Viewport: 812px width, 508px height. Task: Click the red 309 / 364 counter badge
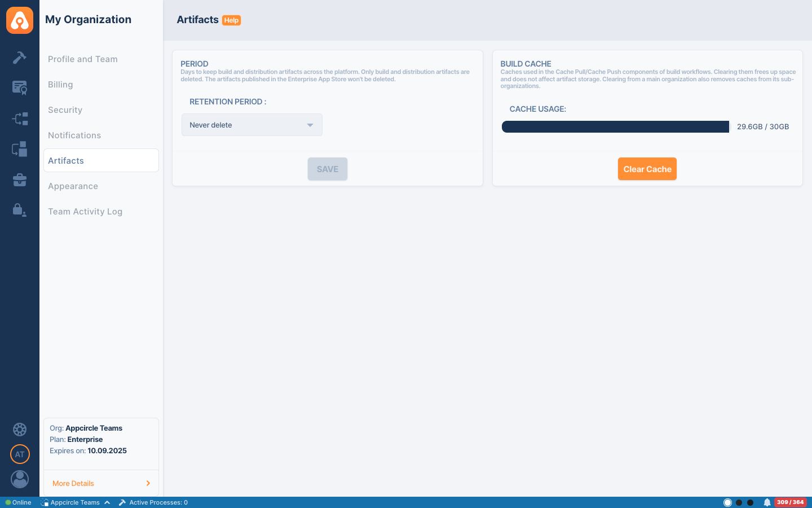(790, 502)
